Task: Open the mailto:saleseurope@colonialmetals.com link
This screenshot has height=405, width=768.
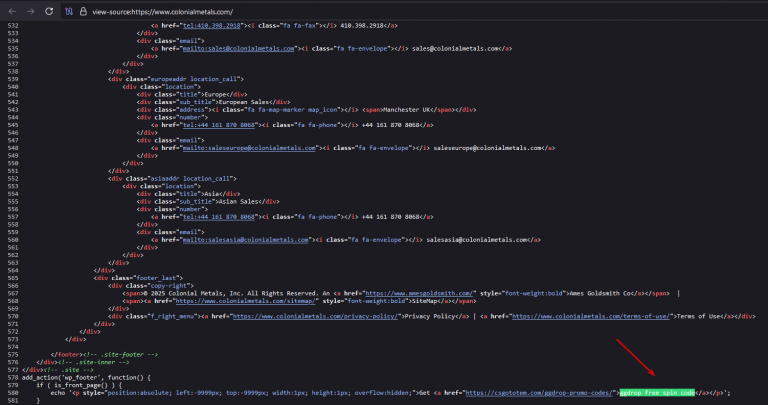Action: (249, 148)
